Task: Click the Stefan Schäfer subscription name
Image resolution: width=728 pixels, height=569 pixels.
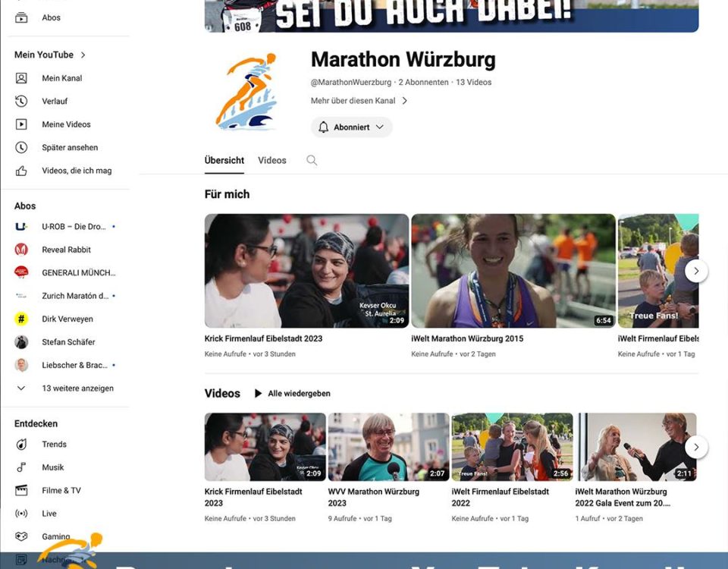Action: coord(69,342)
